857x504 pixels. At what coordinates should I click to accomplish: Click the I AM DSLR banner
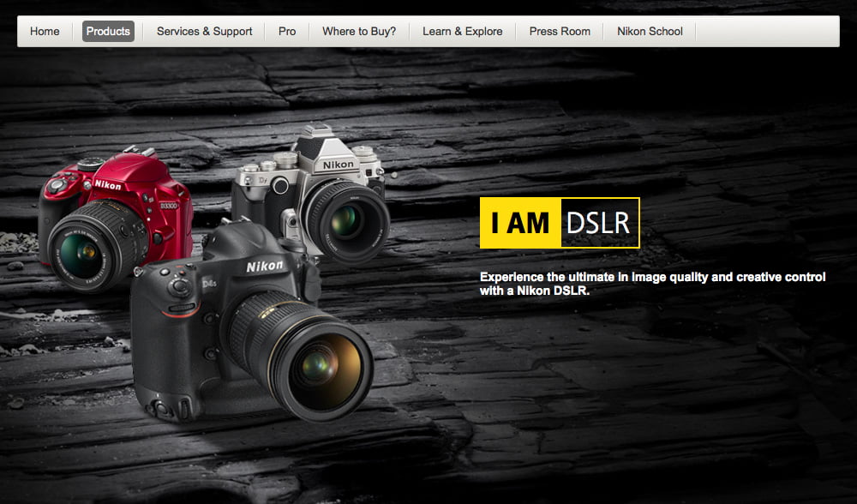pyautogui.click(x=559, y=222)
